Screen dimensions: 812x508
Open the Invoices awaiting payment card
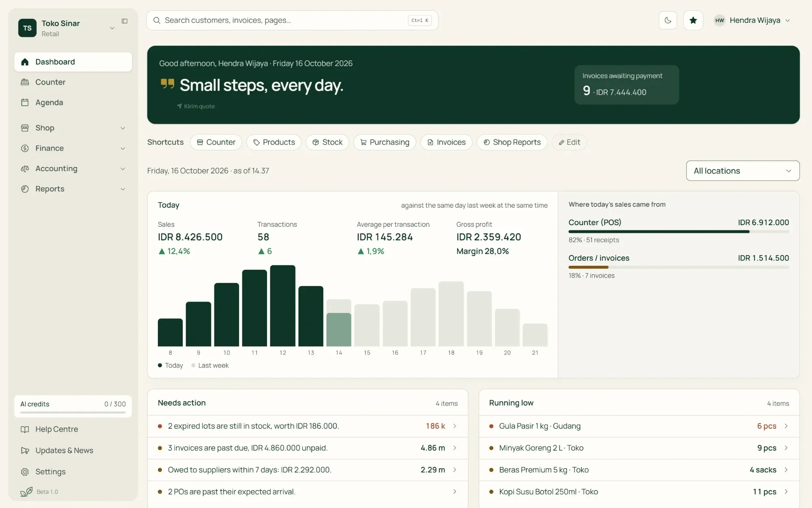click(x=626, y=85)
